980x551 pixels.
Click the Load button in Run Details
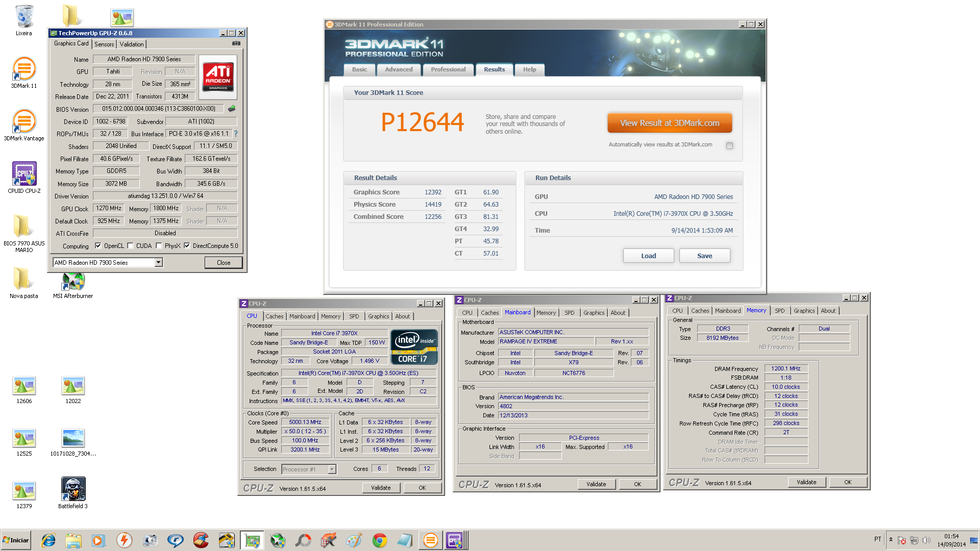pos(648,256)
